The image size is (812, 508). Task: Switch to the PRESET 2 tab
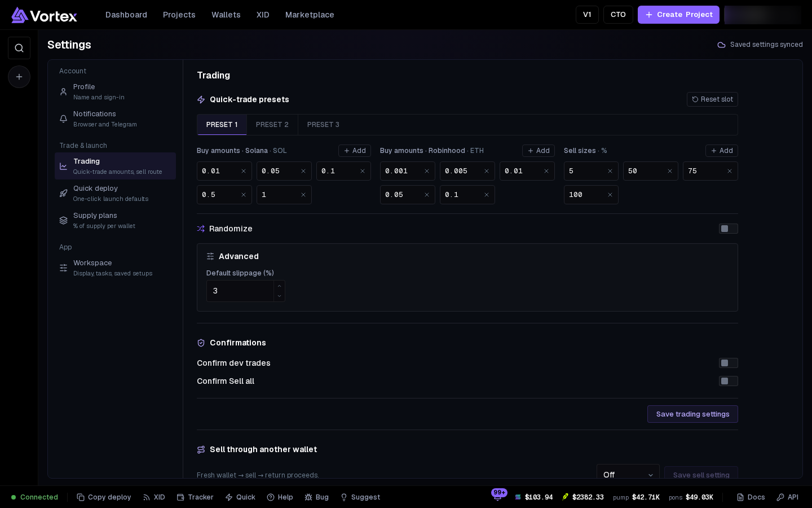click(272, 125)
